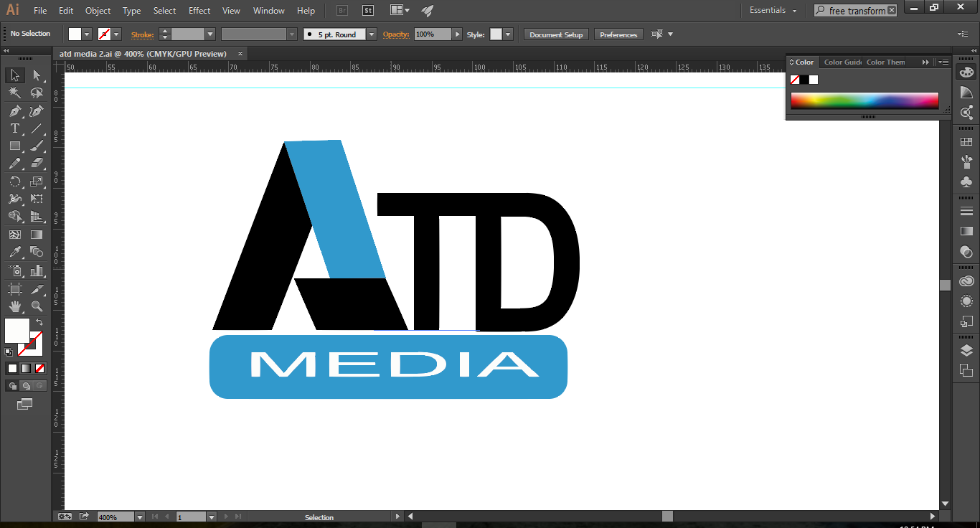Viewport: 980px width, 528px height.
Task: Open the 5 pt. Round brush dropdown
Action: (370, 34)
